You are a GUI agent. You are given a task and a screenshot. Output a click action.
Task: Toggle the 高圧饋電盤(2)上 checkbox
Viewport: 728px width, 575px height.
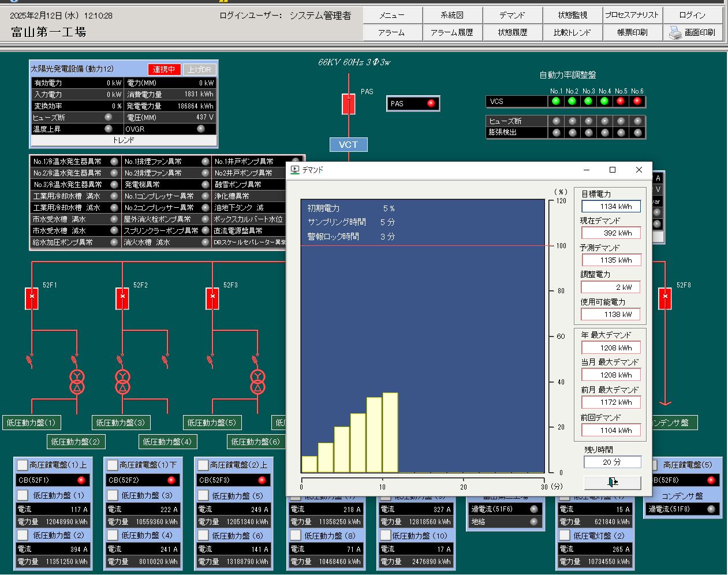coord(203,465)
